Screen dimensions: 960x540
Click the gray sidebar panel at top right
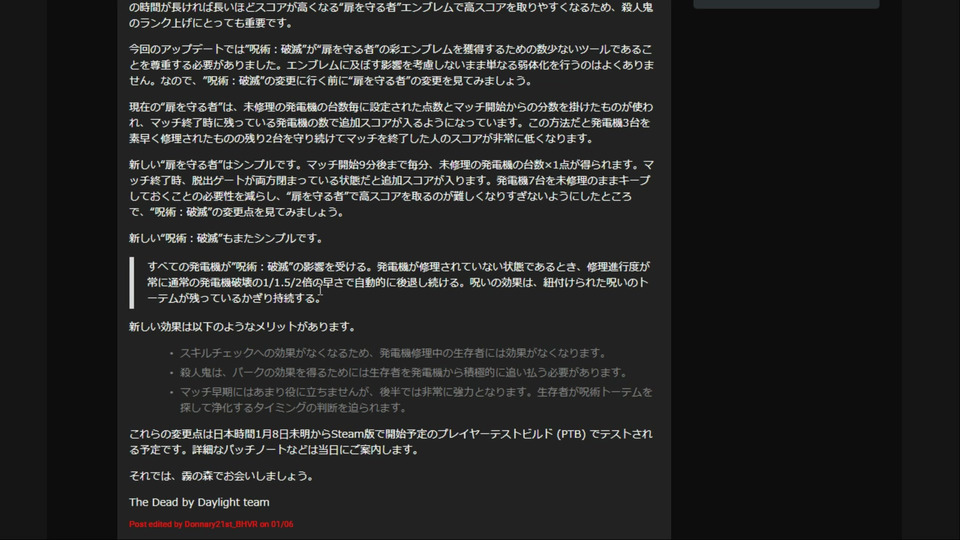(786, 4)
